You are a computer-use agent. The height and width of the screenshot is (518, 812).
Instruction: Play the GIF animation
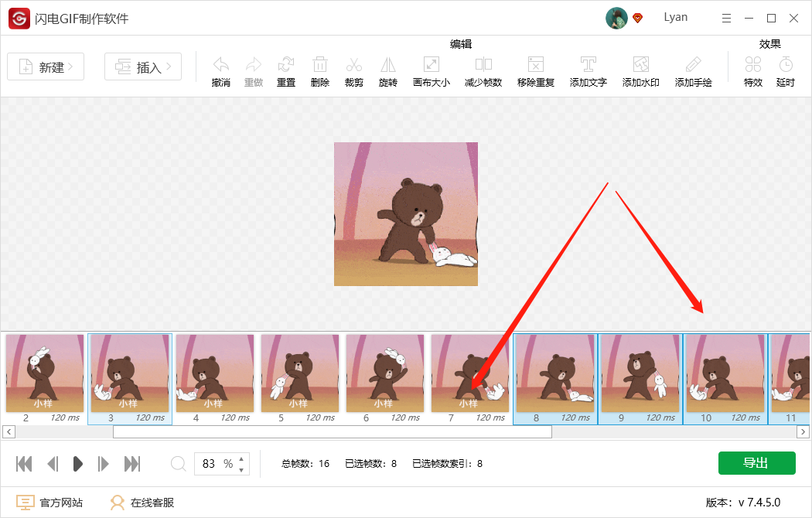[77, 464]
